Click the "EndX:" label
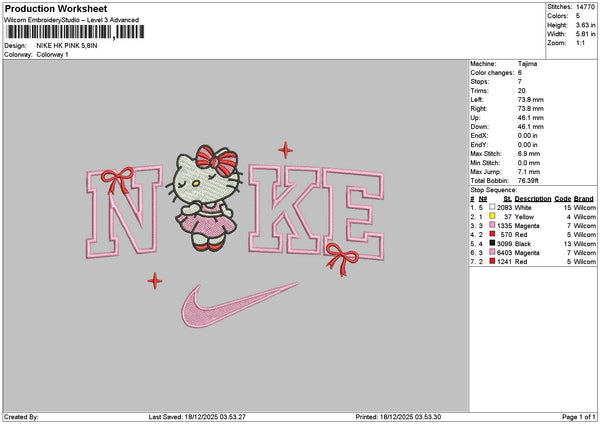 coord(479,136)
